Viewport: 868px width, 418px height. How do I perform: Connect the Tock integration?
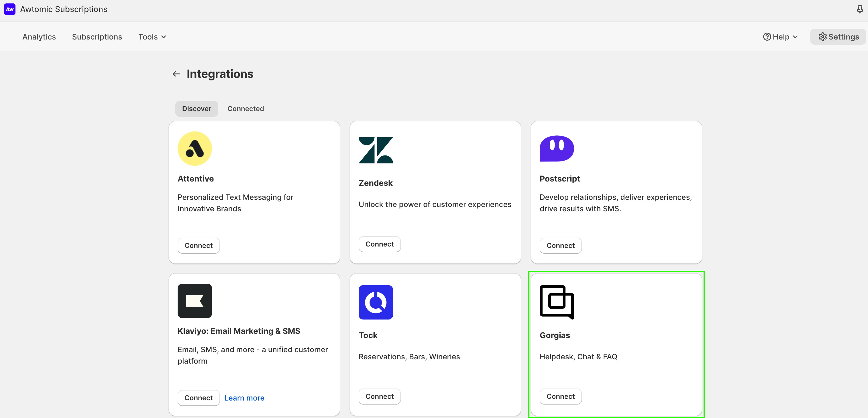click(379, 397)
